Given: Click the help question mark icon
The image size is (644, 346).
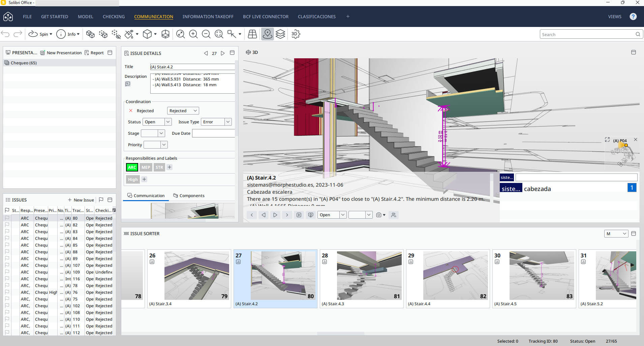Looking at the screenshot, I should tap(633, 17).
